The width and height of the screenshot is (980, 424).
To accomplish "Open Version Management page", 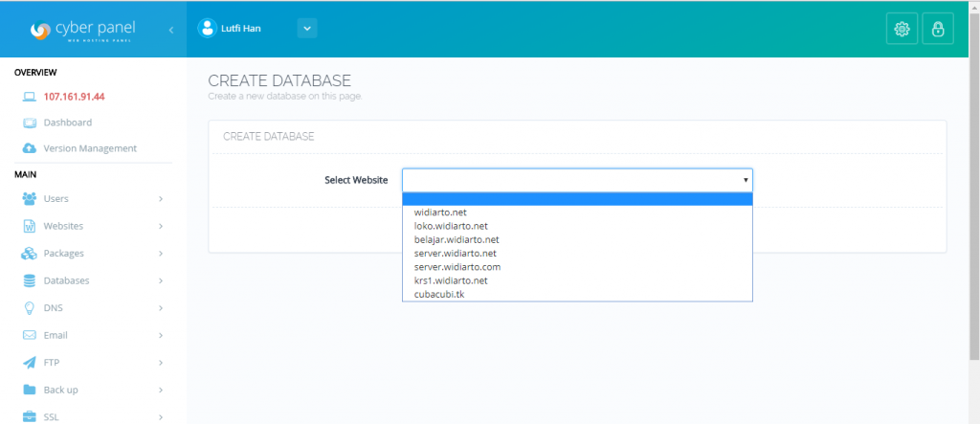I will (x=90, y=149).
